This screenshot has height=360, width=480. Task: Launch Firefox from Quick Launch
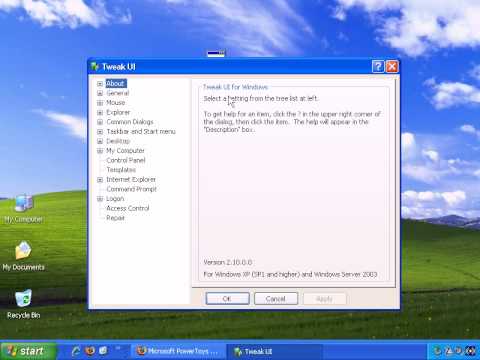90,351
